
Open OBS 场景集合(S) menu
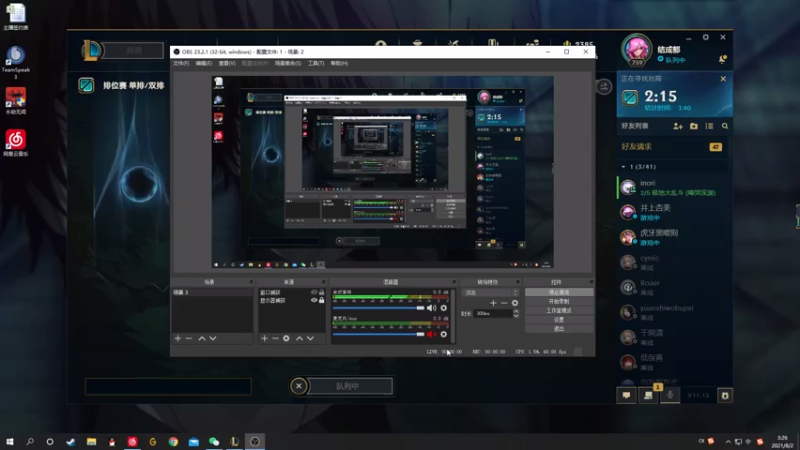pos(288,63)
